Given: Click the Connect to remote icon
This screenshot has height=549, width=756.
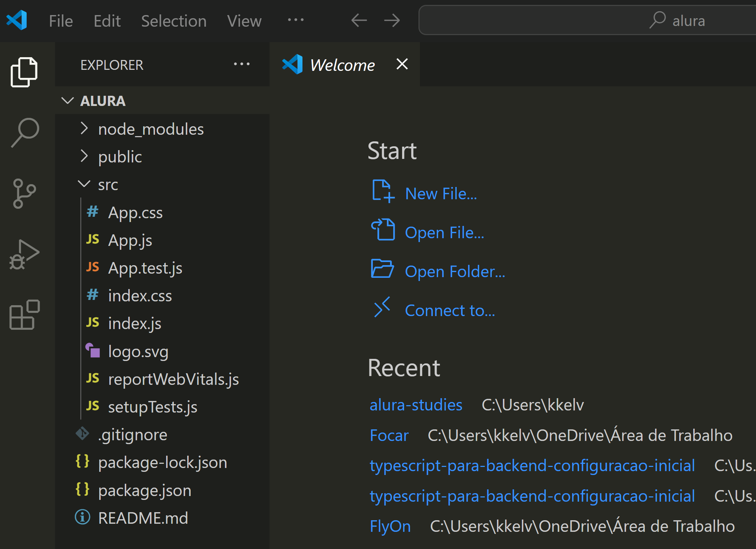Looking at the screenshot, I should pyautogui.click(x=382, y=307).
